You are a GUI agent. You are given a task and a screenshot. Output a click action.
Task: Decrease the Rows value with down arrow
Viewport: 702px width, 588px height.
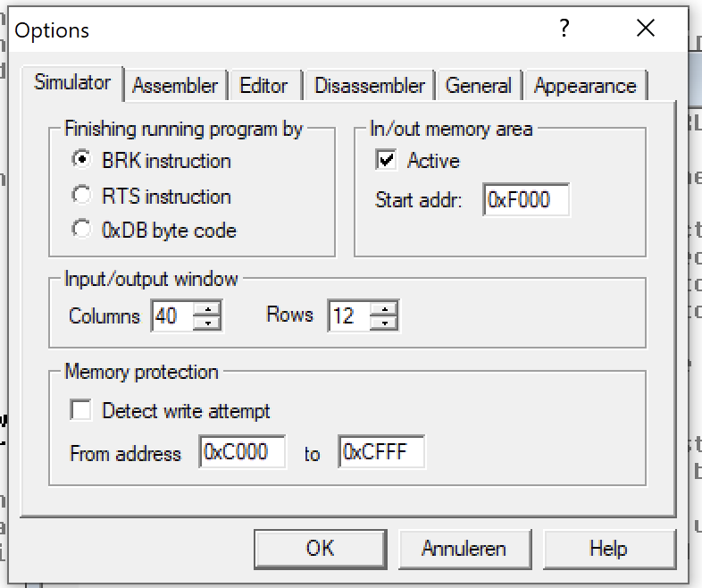385,322
